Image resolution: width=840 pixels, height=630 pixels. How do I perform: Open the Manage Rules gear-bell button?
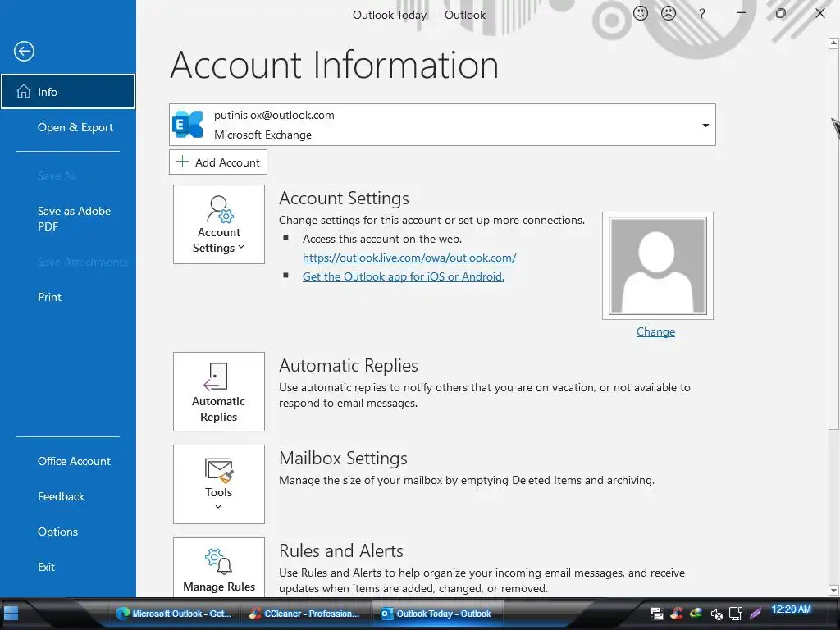(218, 567)
